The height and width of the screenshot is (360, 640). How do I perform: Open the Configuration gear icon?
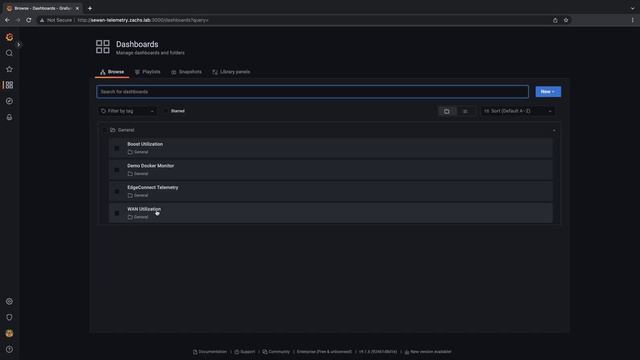click(x=9, y=301)
